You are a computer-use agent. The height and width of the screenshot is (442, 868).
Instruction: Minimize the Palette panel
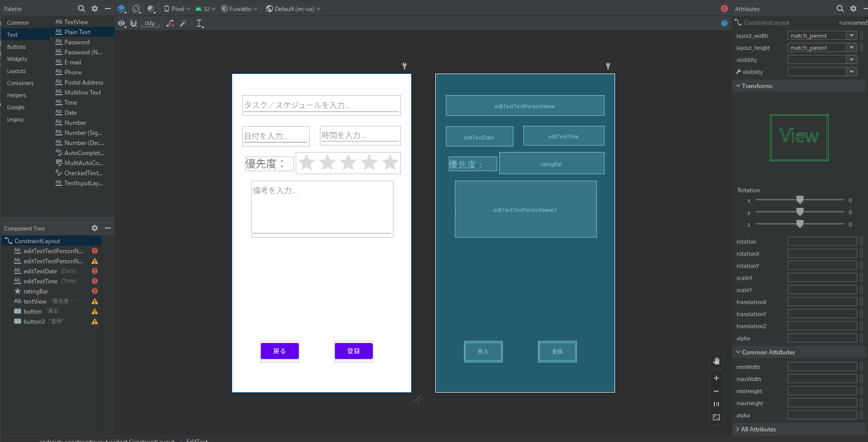[108, 9]
